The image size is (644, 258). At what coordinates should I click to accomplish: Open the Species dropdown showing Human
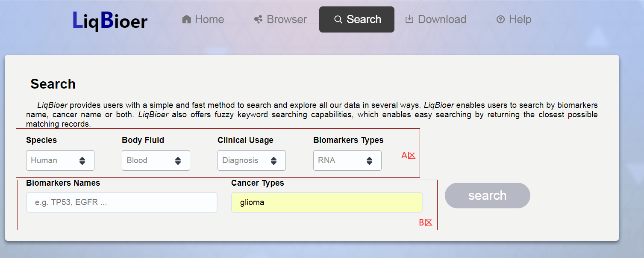tap(60, 160)
